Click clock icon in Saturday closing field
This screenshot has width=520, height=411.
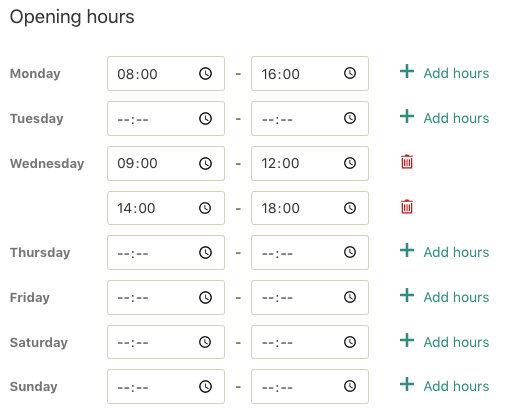[x=350, y=342]
